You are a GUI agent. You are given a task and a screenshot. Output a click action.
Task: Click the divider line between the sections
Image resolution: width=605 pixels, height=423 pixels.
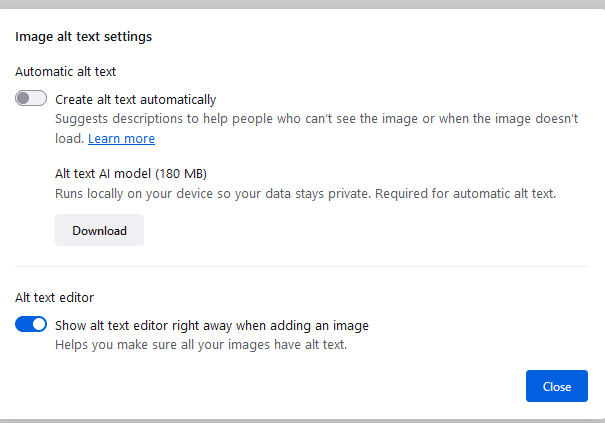click(x=300, y=267)
